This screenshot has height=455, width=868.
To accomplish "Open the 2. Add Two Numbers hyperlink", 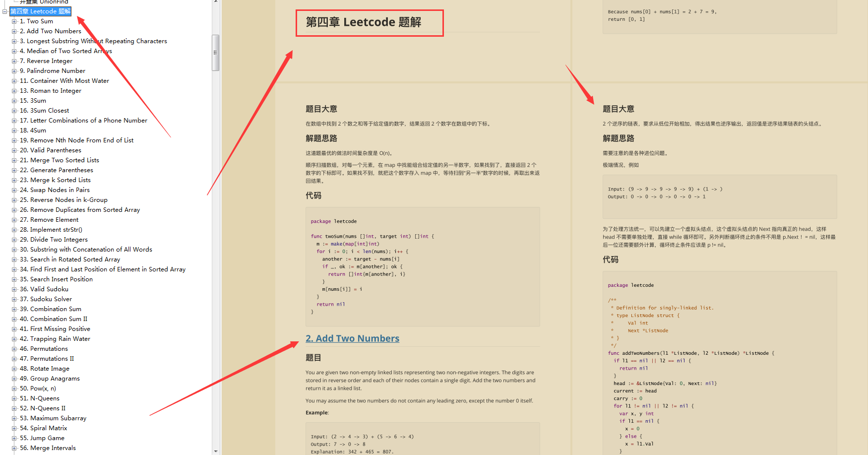I will click(352, 338).
